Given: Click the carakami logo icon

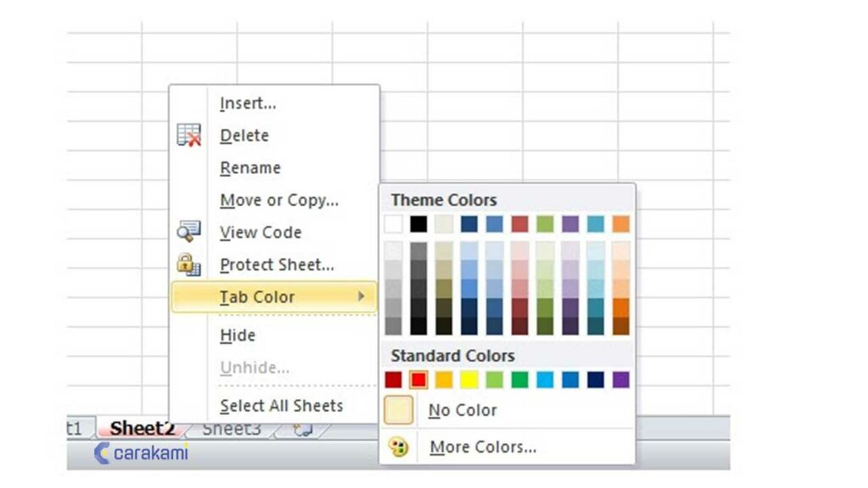Looking at the screenshot, I should (102, 453).
